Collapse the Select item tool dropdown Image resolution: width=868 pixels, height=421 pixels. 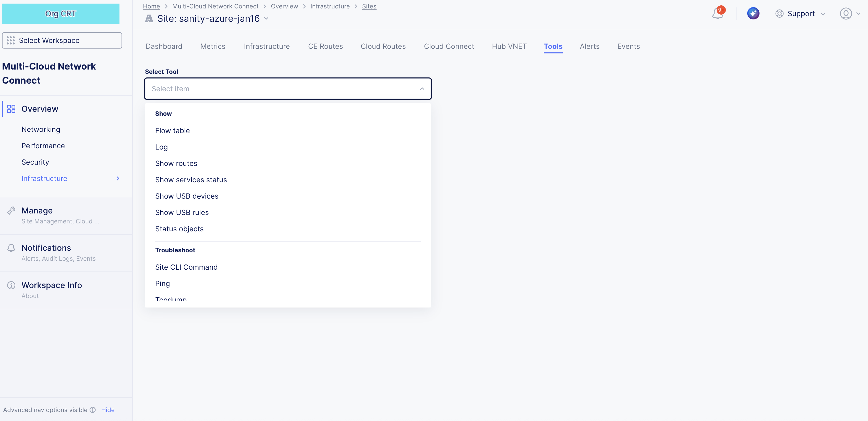tap(422, 89)
